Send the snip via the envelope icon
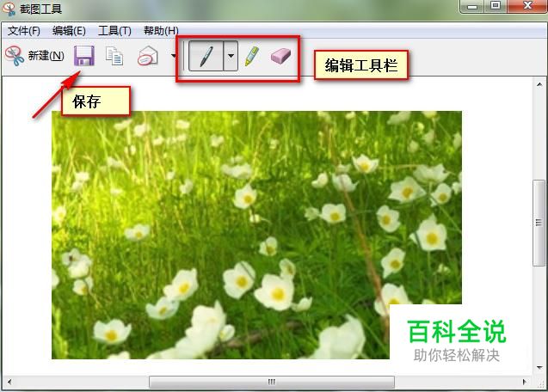Screen dimensions: 548x392 click(148, 56)
